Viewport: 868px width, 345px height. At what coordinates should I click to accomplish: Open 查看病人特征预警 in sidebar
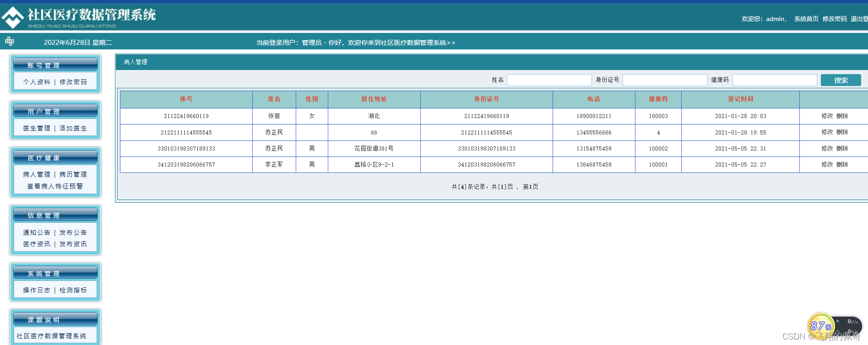55,186
